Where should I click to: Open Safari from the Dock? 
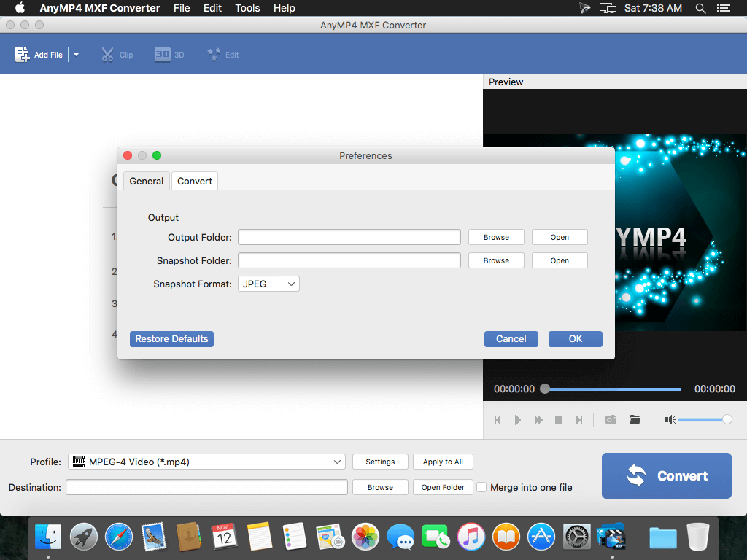[x=119, y=537]
